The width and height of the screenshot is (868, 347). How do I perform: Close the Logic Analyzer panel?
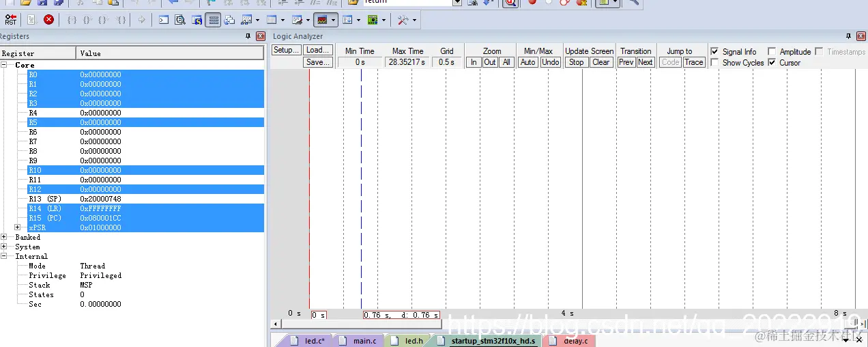tap(861, 36)
